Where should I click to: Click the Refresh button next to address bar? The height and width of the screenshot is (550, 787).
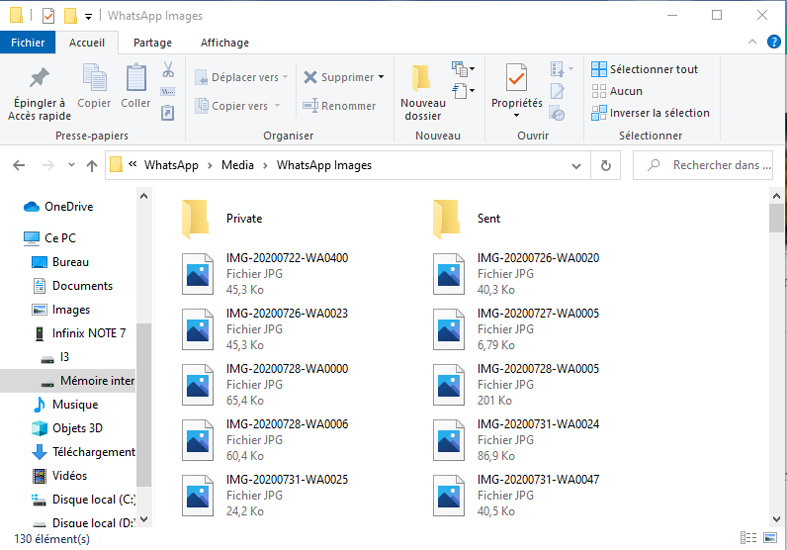pyautogui.click(x=606, y=165)
